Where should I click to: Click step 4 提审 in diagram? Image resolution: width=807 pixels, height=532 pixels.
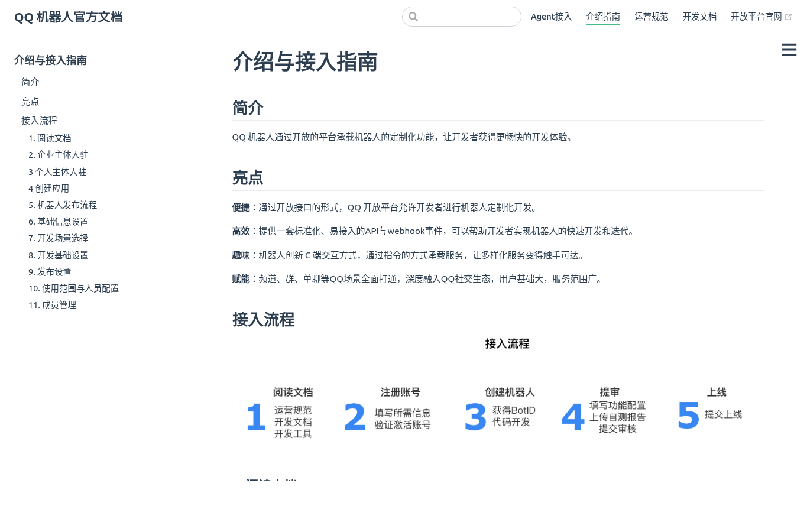coord(610,392)
